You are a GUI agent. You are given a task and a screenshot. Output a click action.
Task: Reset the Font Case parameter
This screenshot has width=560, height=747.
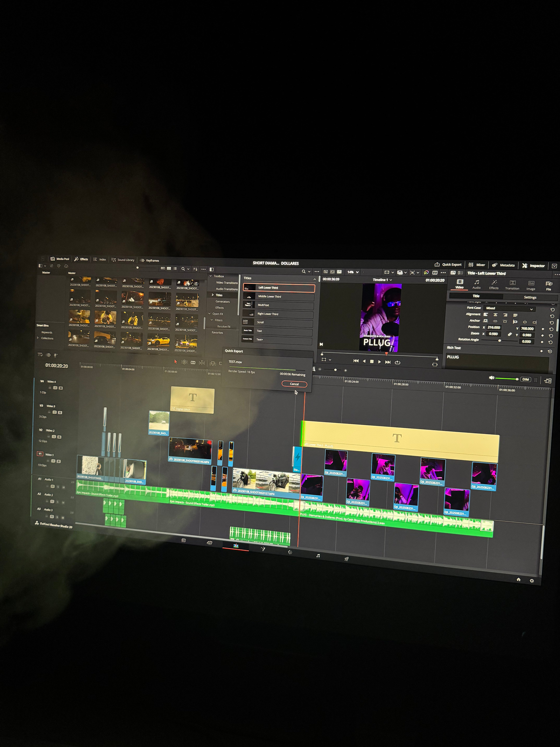tap(552, 310)
